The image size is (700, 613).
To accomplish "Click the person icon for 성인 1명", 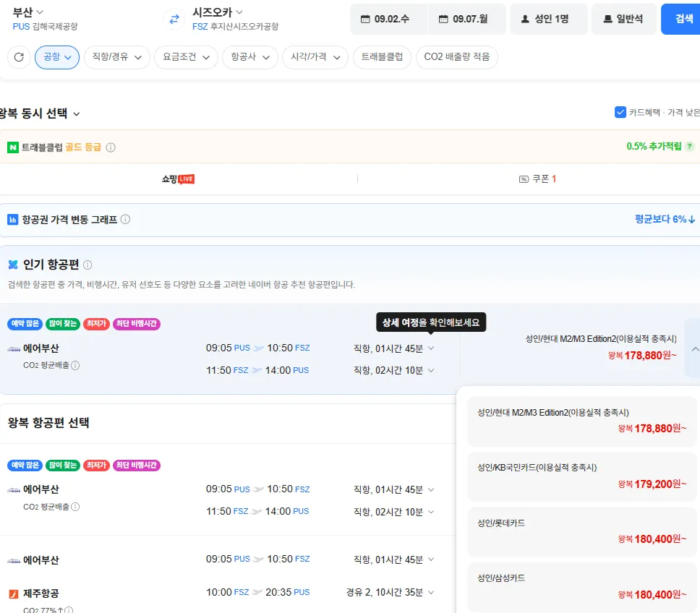I will coord(526,20).
